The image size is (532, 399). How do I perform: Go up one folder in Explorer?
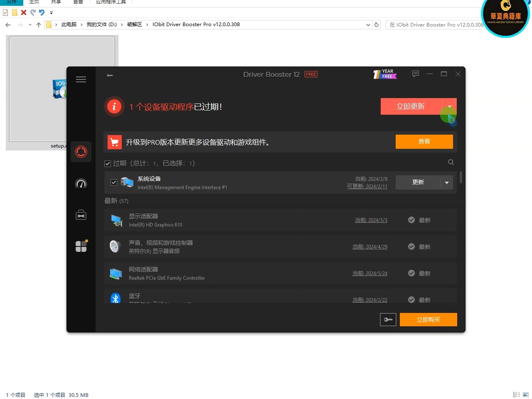pyautogui.click(x=39, y=25)
